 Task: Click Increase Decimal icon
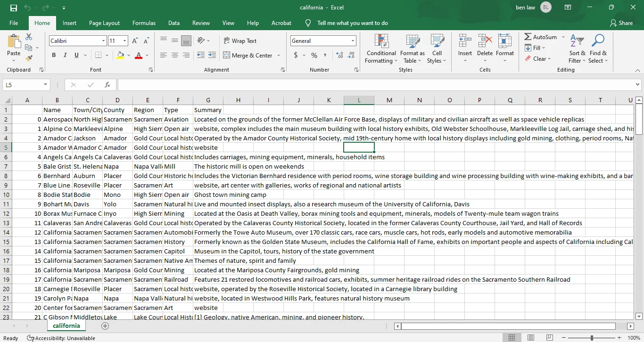coord(339,55)
